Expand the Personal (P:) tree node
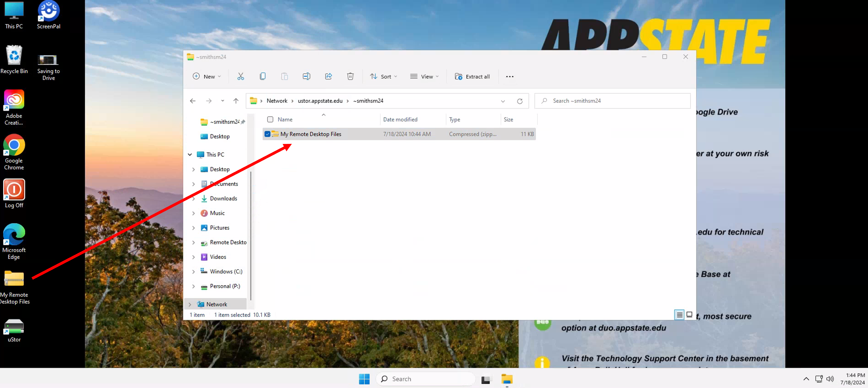Screen dimensions: 868x388 tap(193, 286)
